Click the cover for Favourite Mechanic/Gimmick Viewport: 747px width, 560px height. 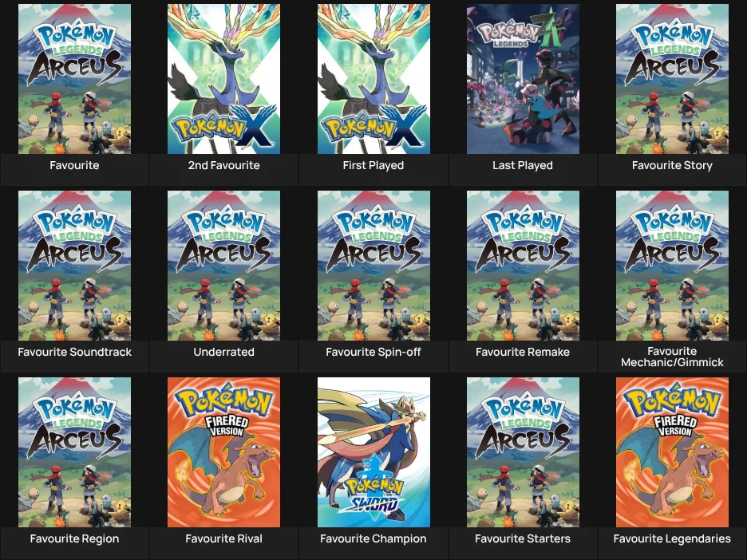tap(672, 266)
